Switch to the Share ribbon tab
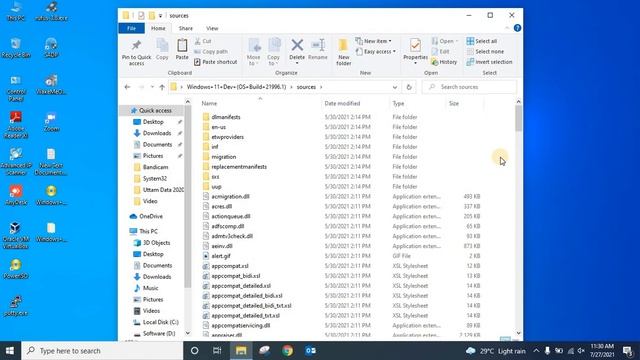Screen dimensions: 640x360 [x=185, y=28]
